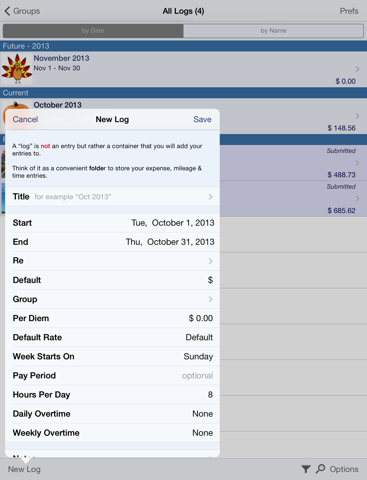Open the filter funnel icon
This screenshot has width=367, height=480.
pos(306,469)
